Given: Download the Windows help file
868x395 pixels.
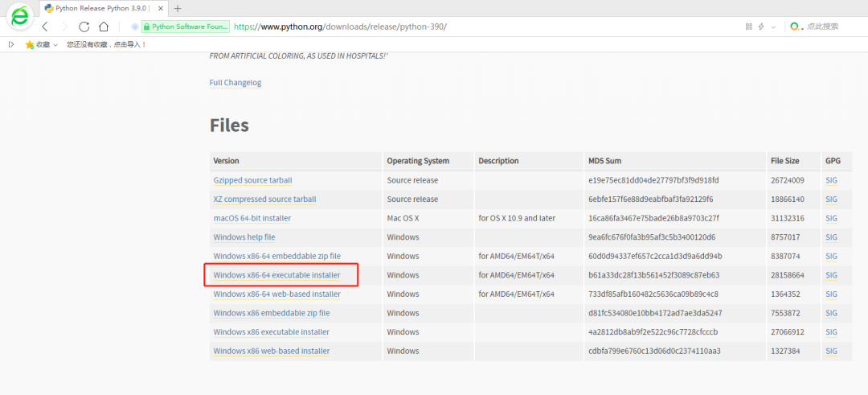Looking at the screenshot, I should tap(244, 237).
